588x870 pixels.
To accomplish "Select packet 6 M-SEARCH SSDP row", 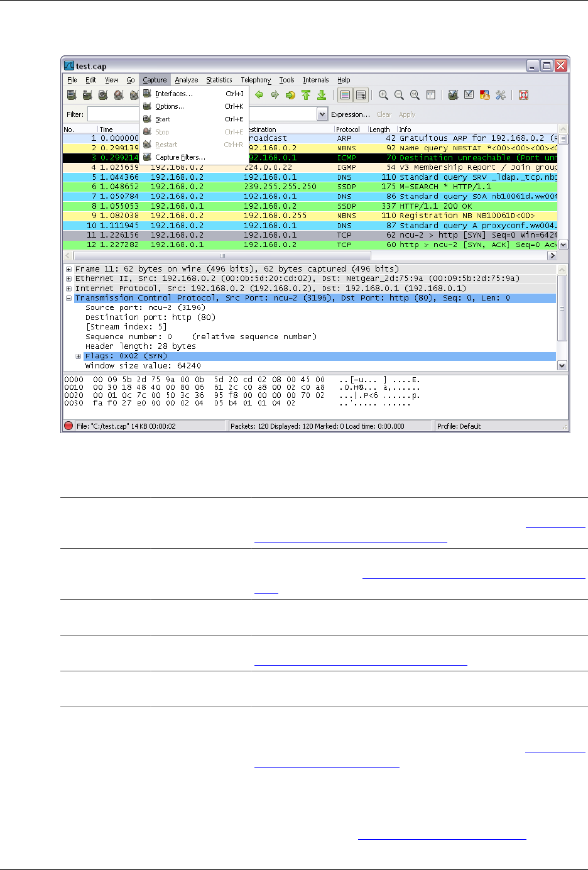I will [x=310, y=187].
